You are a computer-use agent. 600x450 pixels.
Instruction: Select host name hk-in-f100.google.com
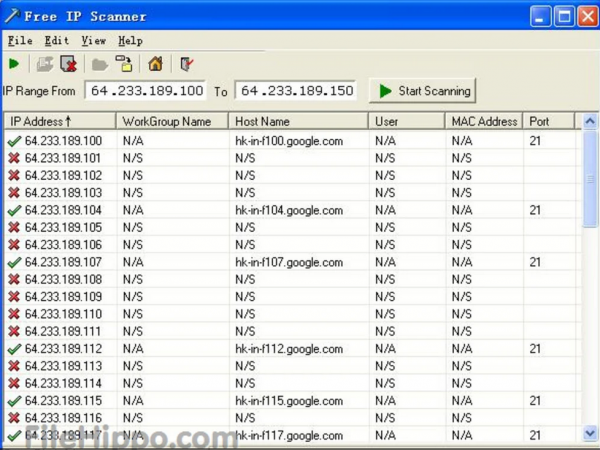click(289, 141)
